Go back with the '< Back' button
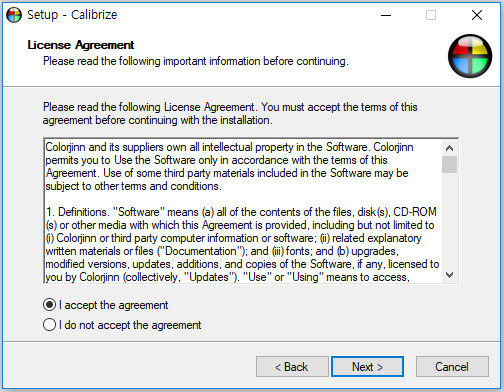Image resolution: width=504 pixels, height=392 pixels. 292,367
